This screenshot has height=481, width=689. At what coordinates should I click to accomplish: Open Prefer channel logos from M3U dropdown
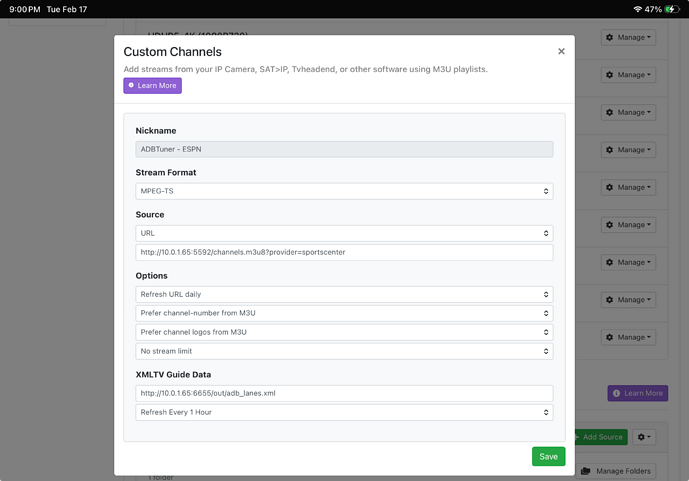[344, 332]
